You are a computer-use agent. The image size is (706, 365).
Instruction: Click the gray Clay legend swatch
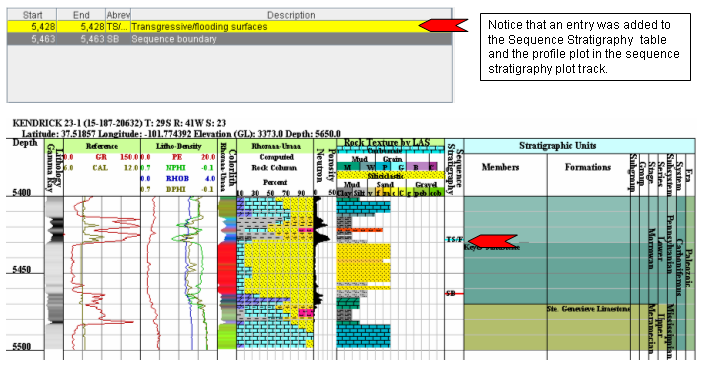[344, 193]
